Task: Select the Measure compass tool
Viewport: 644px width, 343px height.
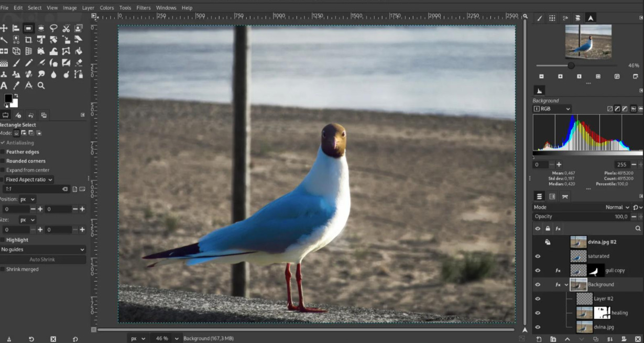Action: click(x=28, y=86)
